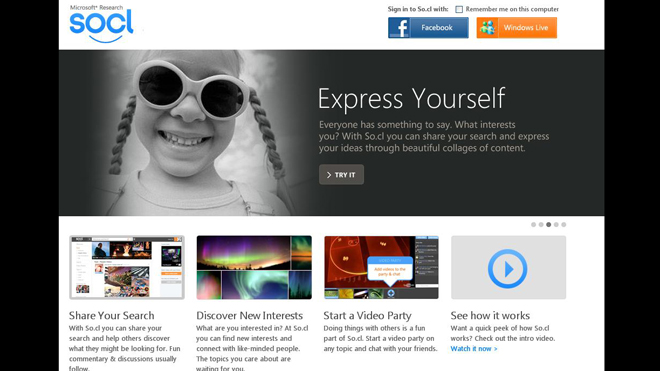Click the Socl logo
The height and width of the screenshot is (371, 660).
pos(101,24)
